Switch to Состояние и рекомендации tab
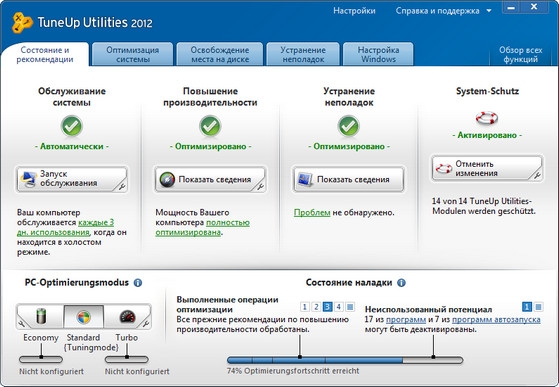The width and height of the screenshot is (559, 387). tap(45, 55)
